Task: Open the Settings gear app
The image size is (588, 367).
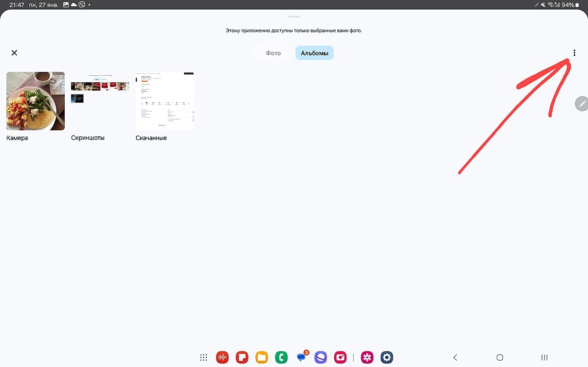Action: coord(387,358)
